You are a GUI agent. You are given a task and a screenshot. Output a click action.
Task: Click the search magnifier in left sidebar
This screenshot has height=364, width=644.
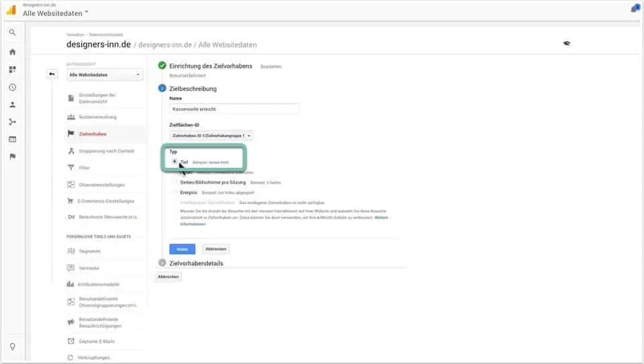point(12,32)
